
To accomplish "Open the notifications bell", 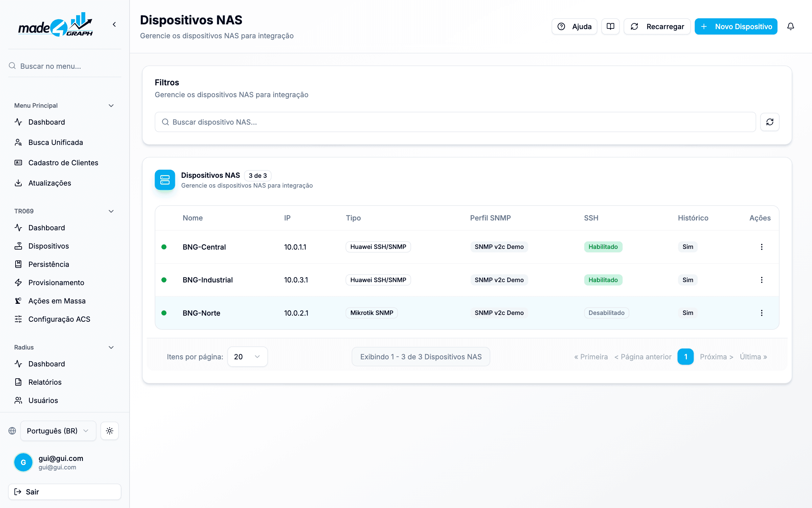I will (790, 26).
